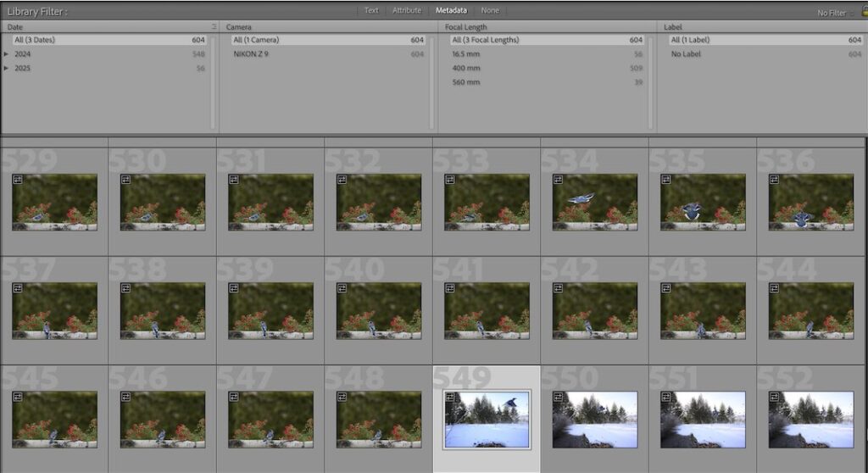Click adjustments badge on photo 548
Image resolution: width=868 pixels, height=473 pixels.
point(342,397)
